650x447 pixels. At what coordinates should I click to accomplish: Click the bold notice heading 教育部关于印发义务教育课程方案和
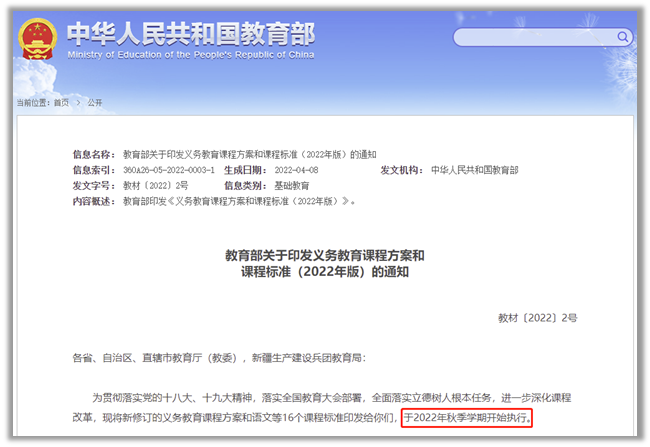point(325,255)
